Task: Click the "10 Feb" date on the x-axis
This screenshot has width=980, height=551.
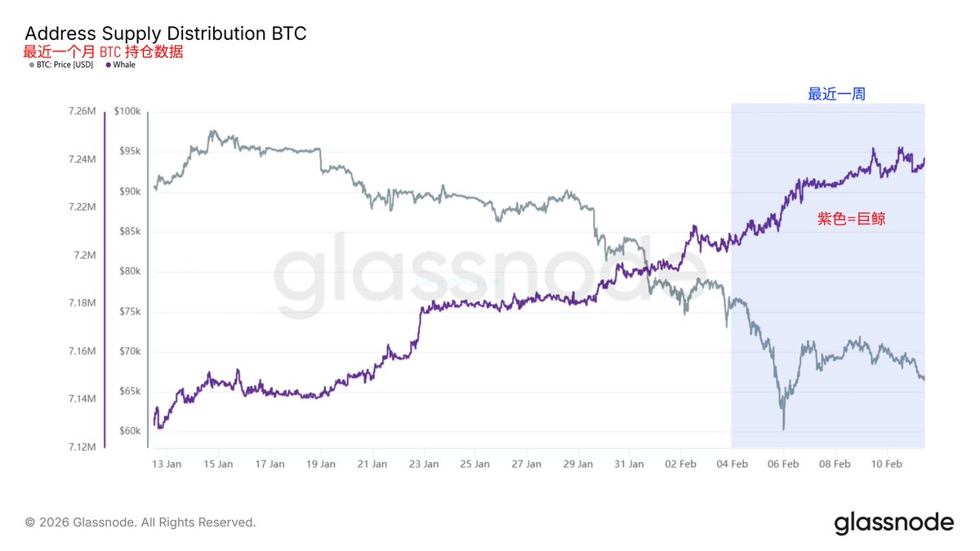Action: point(886,464)
